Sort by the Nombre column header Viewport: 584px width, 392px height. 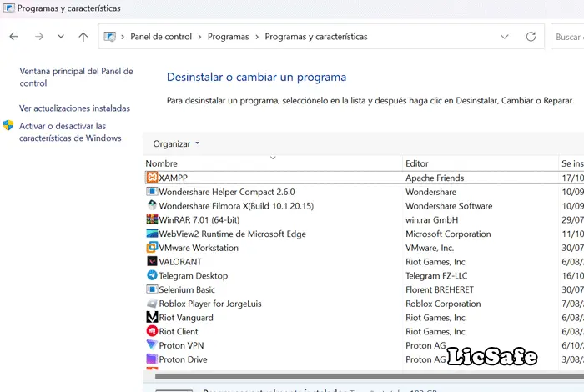point(161,163)
